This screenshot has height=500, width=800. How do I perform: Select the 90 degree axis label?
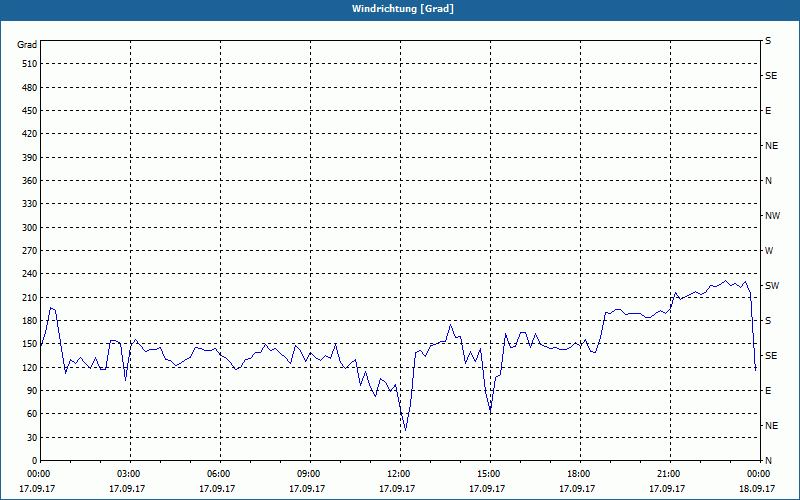[32, 391]
